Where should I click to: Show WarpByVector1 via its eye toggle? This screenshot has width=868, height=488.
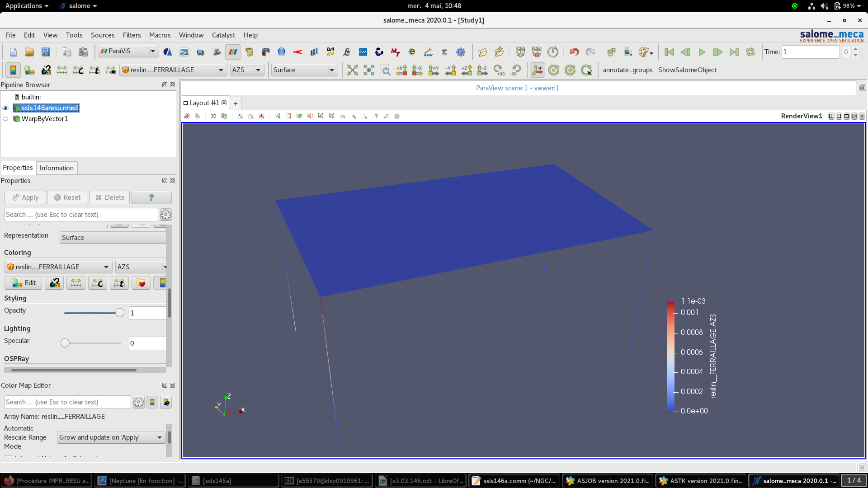point(5,119)
